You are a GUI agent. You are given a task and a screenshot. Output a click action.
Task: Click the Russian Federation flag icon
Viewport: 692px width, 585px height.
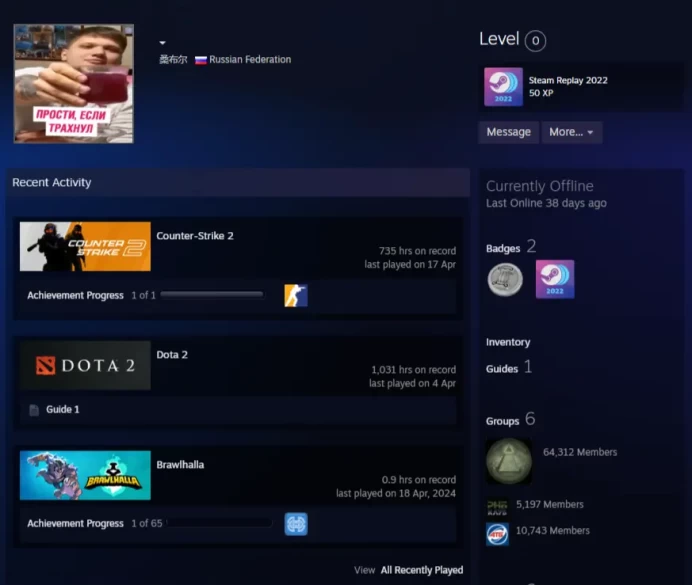click(201, 60)
